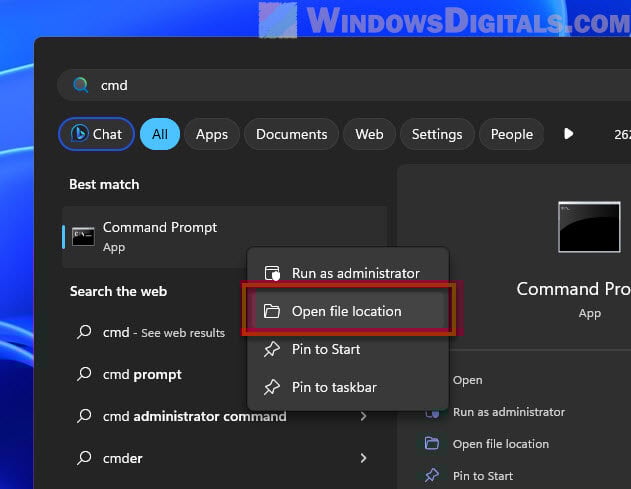Choose Pin to Start in context menu
The image size is (631, 489).
(x=348, y=349)
